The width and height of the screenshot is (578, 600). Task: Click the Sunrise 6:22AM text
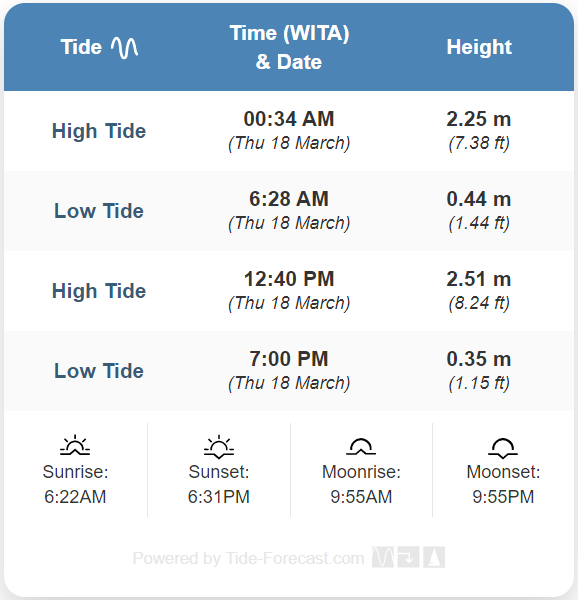(x=75, y=484)
